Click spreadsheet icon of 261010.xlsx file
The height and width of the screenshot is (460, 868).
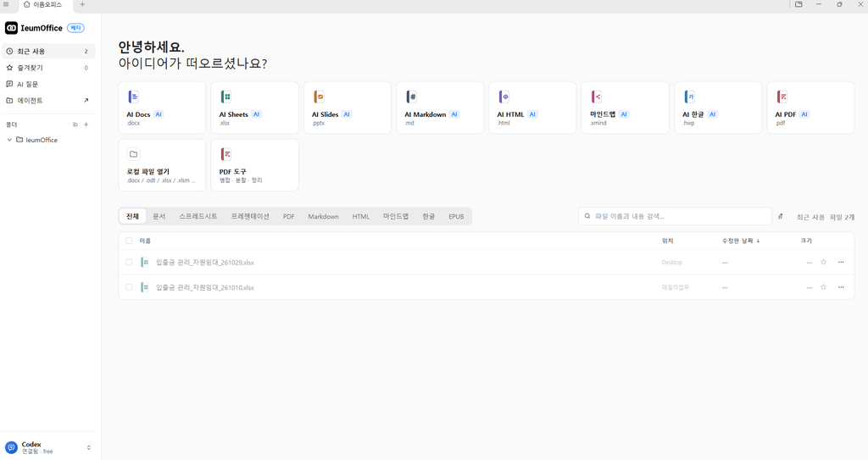[144, 287]
